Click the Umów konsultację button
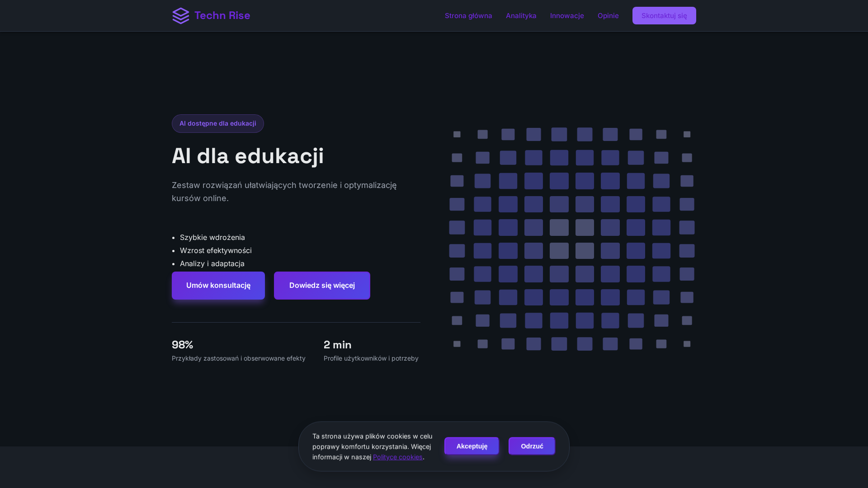 [x=218, y=286]
